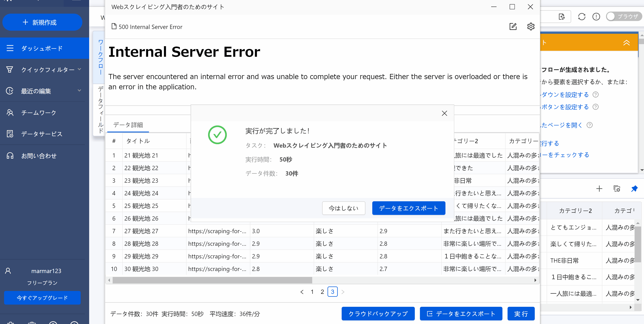
Task: Expand クイックフィルター dropdown
Action: coord(47,69)
